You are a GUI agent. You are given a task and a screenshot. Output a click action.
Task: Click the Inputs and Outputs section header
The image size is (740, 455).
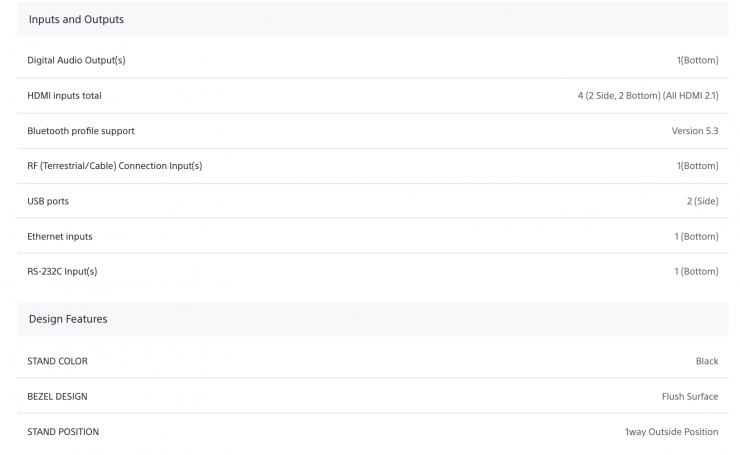[76, 19]
